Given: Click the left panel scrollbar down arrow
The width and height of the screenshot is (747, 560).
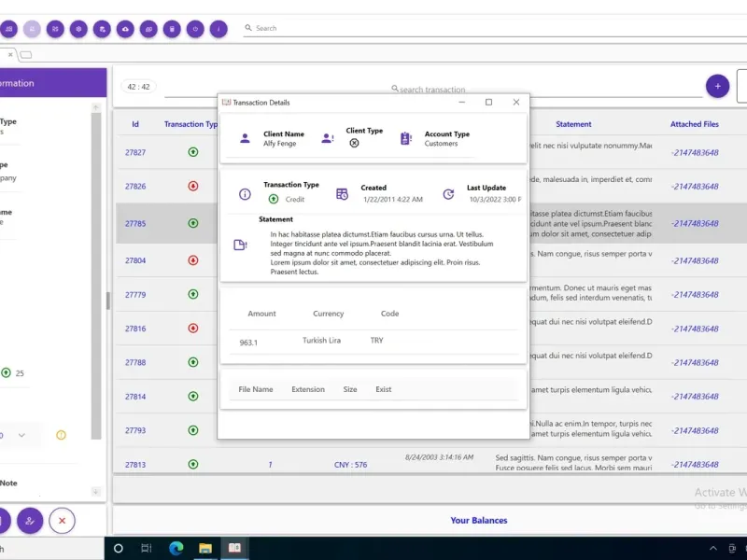Looking at the screenshot, I should [96, 492].
